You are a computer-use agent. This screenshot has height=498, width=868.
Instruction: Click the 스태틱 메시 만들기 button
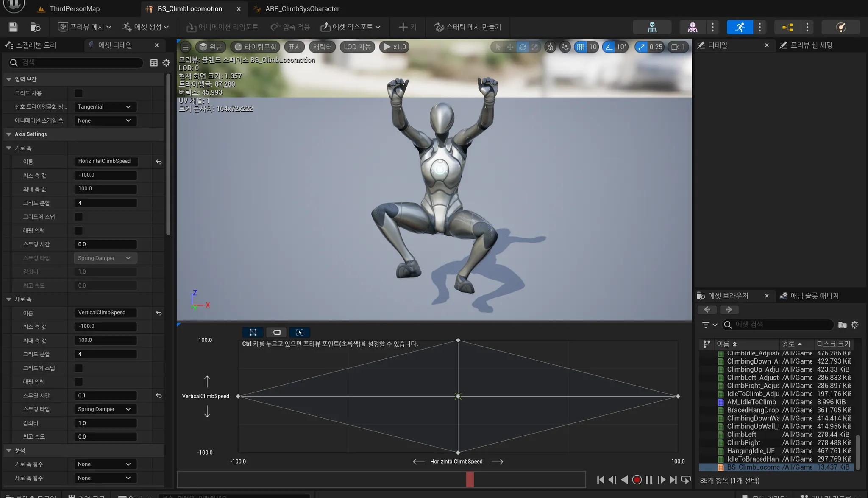(468, 27)
